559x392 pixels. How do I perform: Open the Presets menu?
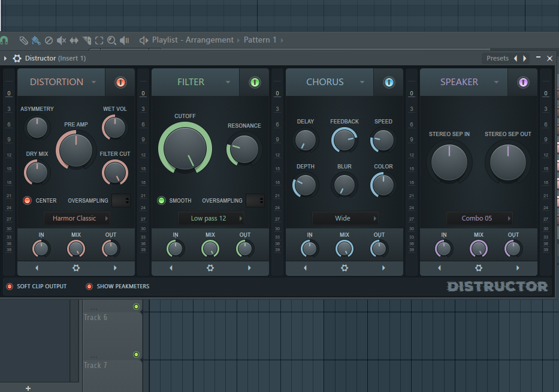[x=497, y=58]
